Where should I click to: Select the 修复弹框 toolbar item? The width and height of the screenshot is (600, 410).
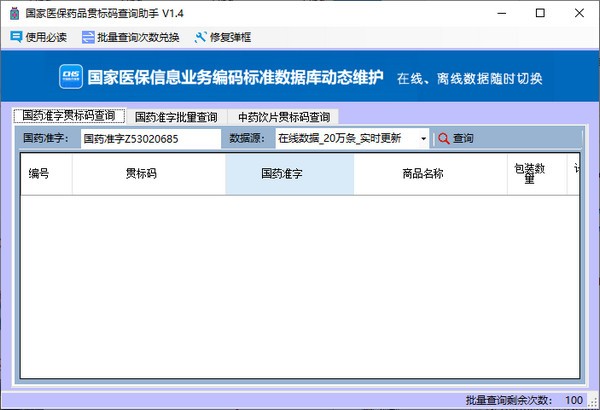pos(223,37)
